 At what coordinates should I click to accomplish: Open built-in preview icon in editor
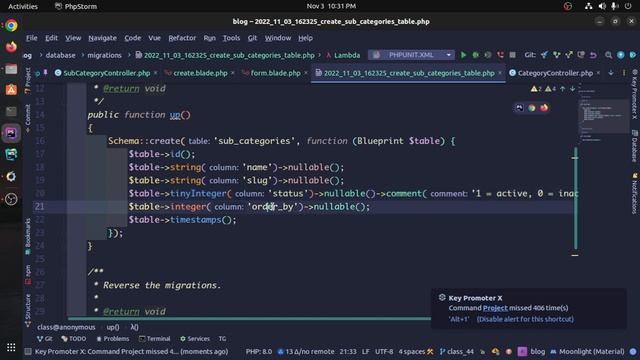point(519,108)
